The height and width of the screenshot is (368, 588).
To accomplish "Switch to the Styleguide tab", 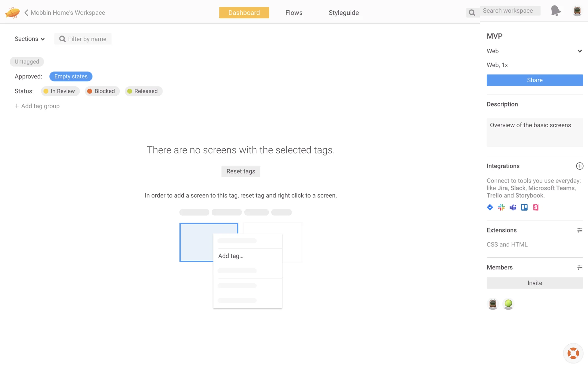I will [x=344, y=13].
